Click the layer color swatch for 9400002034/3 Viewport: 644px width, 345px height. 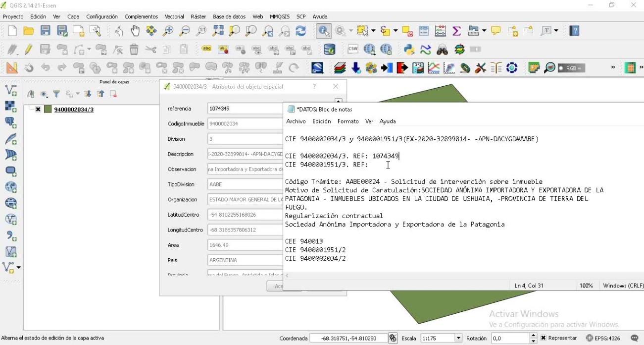[48, 109]
